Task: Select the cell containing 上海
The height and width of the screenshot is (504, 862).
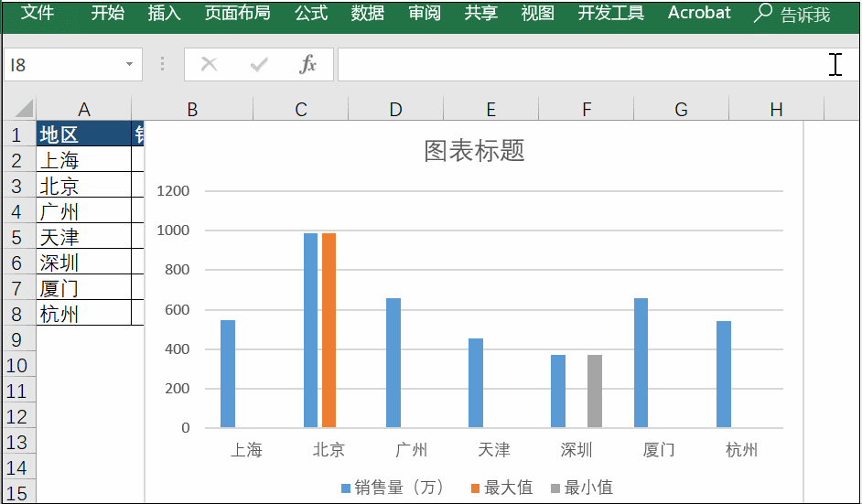Action: 83,159
